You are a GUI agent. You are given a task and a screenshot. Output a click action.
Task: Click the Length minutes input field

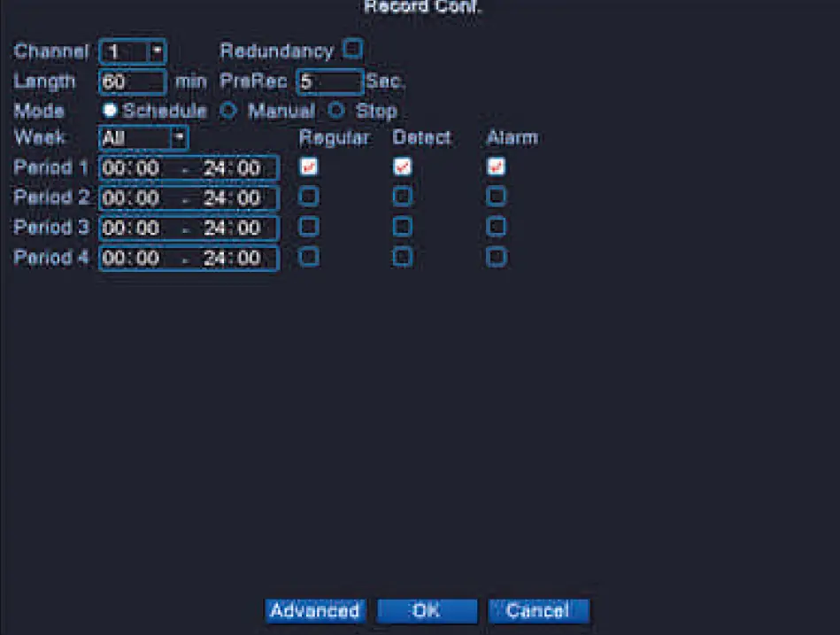tap(132, 82)
